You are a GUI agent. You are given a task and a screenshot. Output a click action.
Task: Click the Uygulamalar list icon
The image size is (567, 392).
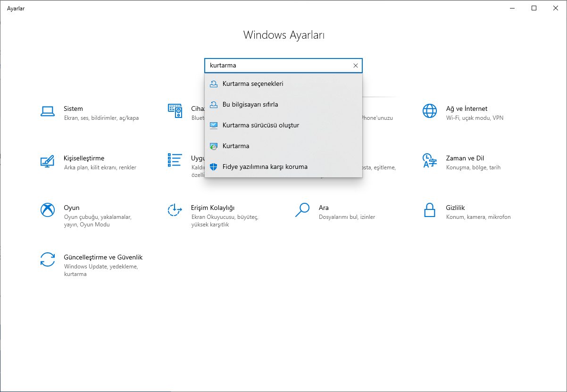(x=175, y=160)
